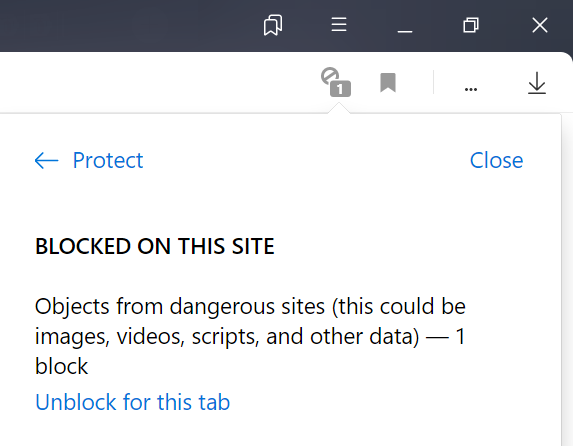Minimize the browser window
Image resolution: width=573 pixels, height=446 pixels.
(405, 25)
